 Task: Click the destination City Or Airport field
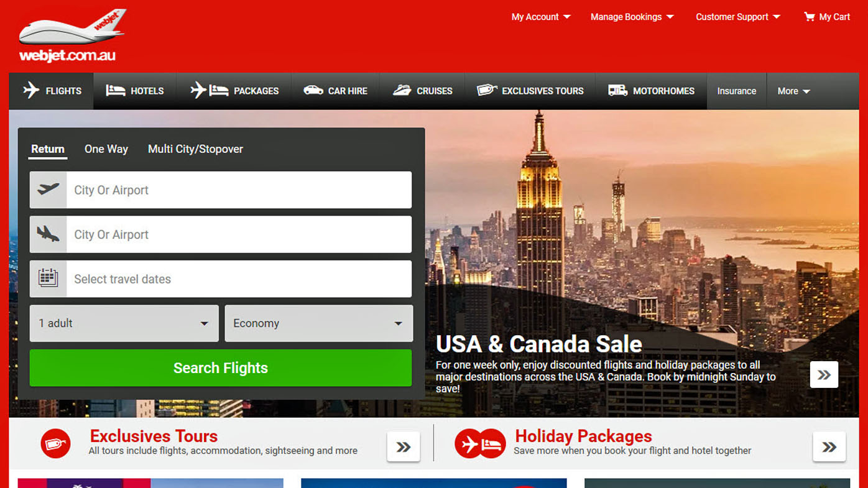click(221, 234)
